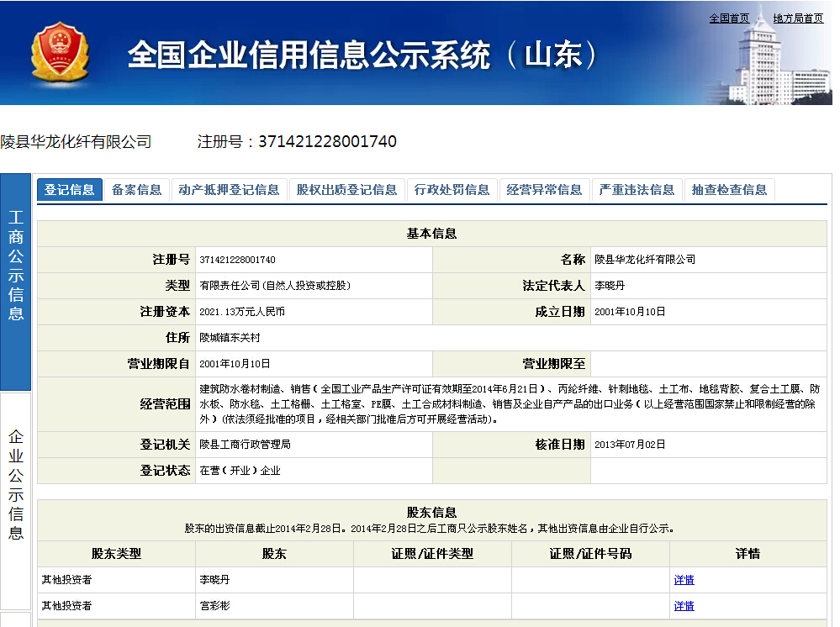Click the 证照/证件类型 column header
This screenshot has width=840, height=627.
(x=432, y=554)
